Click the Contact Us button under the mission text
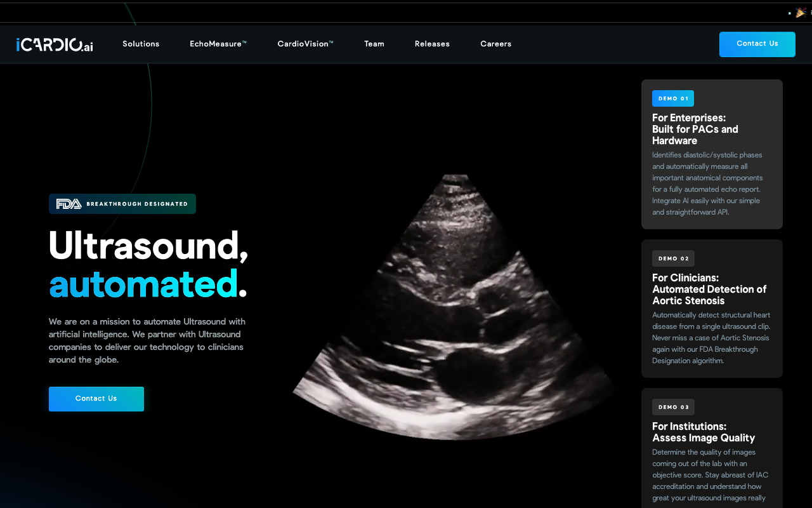The height and width of the screenshot is (508, 812). coord(96,399)
